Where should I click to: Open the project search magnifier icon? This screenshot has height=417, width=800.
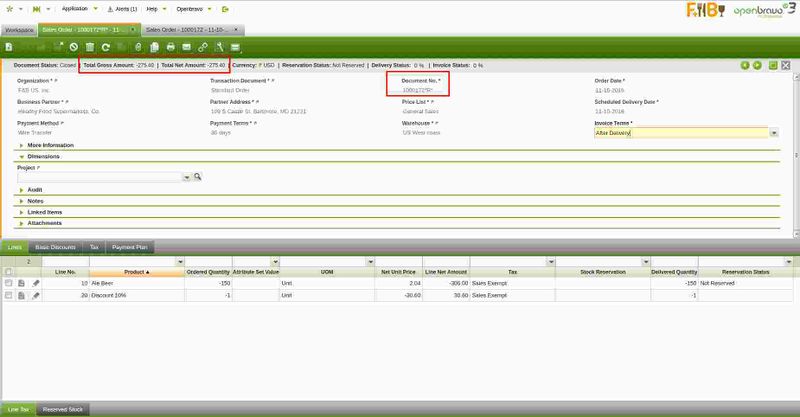point(198,177)
